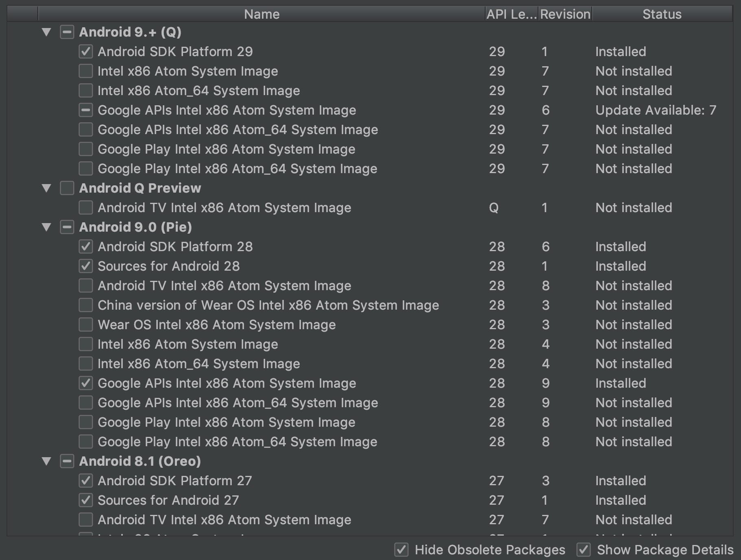Check Intel x86 Atom_64 System Image API 29

[85, 91]
